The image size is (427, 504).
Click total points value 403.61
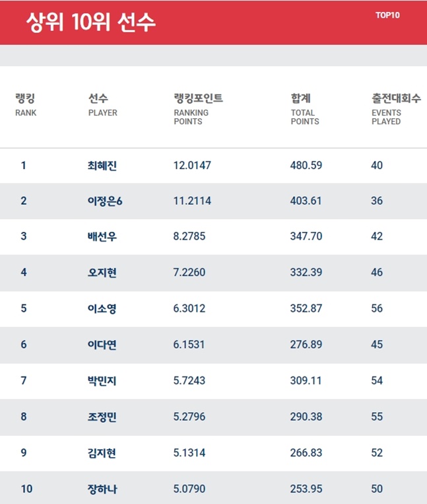[306, 201]
